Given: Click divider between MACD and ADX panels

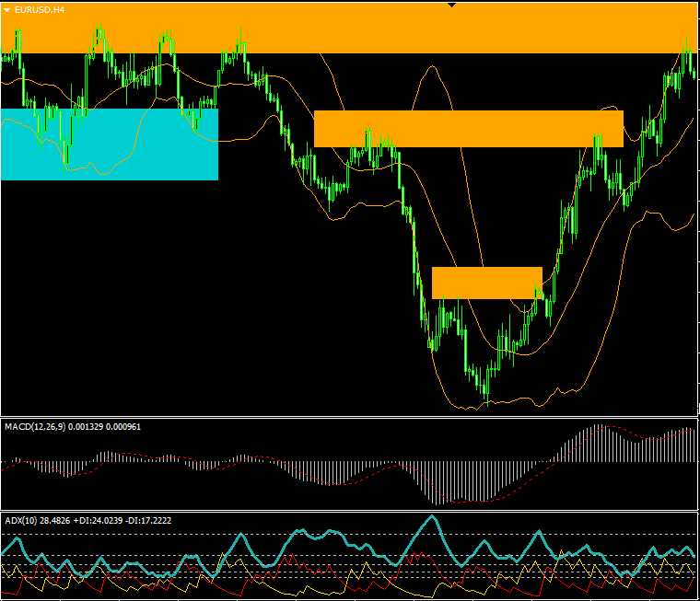Looking at the screenshot, I should pyautogui.click(x=350, y=512).
